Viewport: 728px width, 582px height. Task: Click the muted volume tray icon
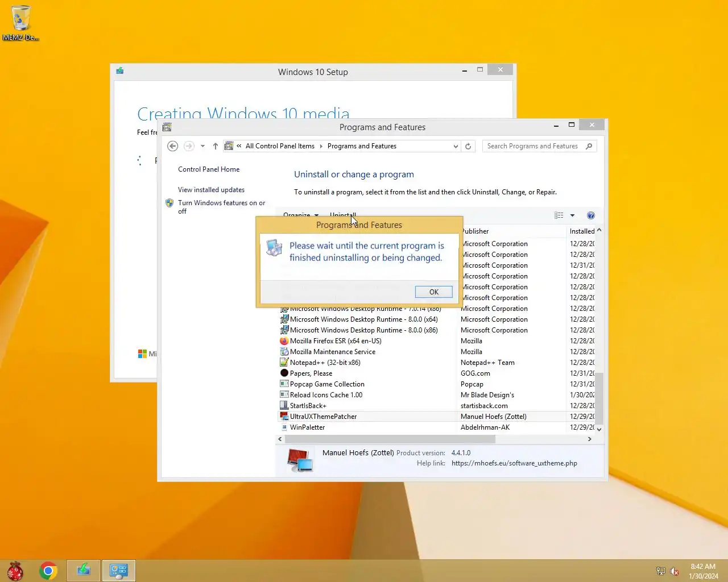(675, 571)
